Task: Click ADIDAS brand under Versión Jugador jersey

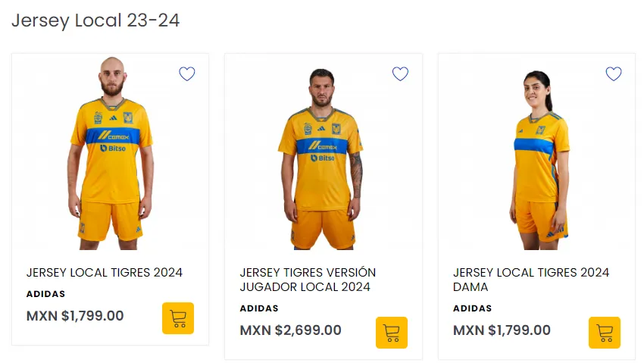Action: tap(259, 308)
